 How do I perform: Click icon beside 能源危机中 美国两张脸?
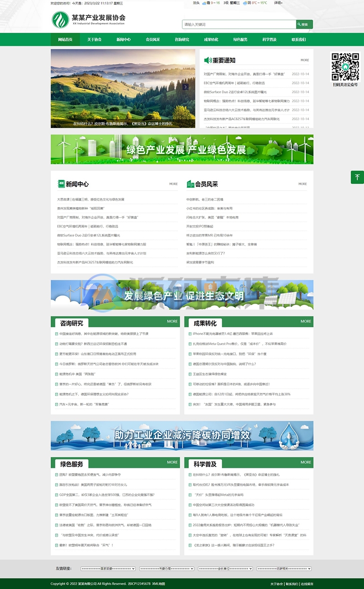pyautogui.click(x=57, y=374)
